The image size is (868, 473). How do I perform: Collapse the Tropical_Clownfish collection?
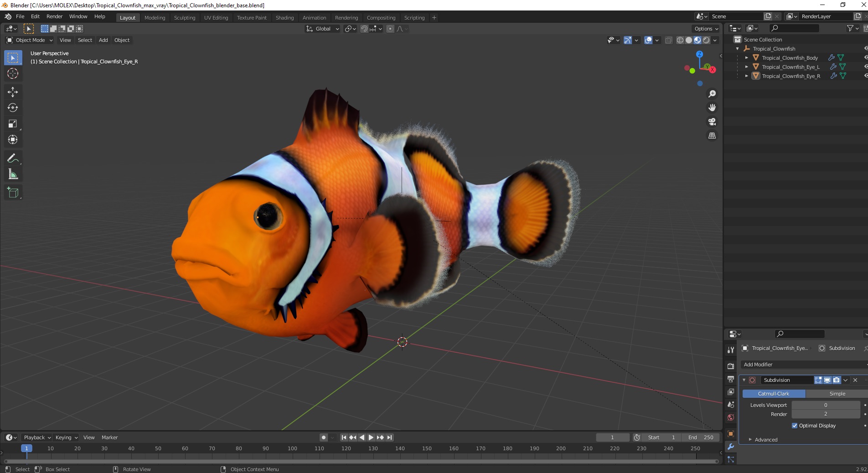(738, 49)
